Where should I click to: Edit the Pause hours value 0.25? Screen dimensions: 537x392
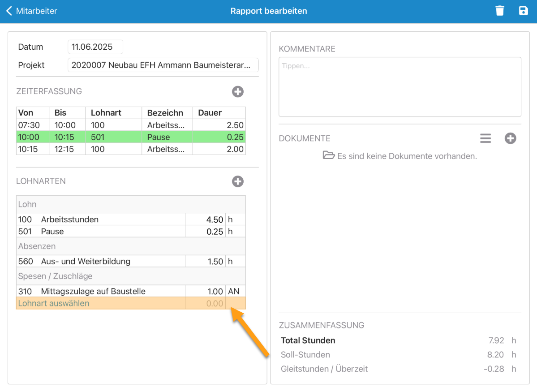coord(206,232)
